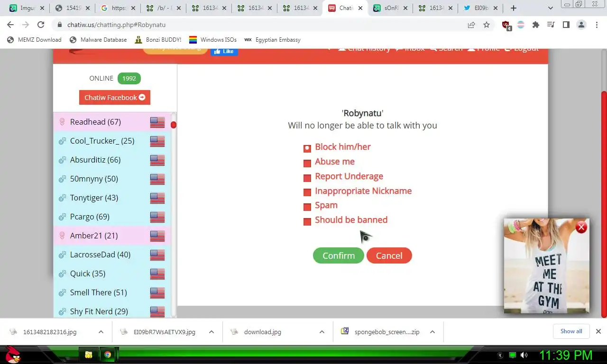Image resolution: width=607 pixels, height=364 pixels.
Task: Open the MEMZ Download bookmark
Action: click(x=34, y=40)
